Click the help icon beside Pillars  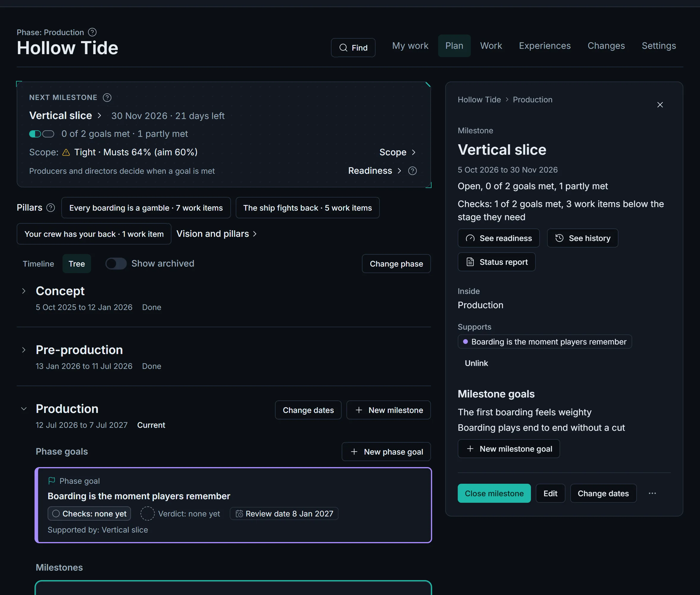51,207
